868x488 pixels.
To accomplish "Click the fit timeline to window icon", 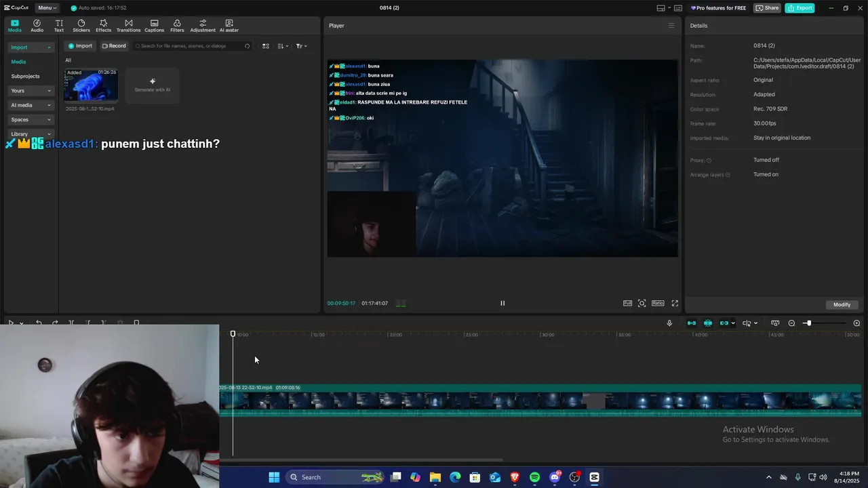I will click(775, 323).
